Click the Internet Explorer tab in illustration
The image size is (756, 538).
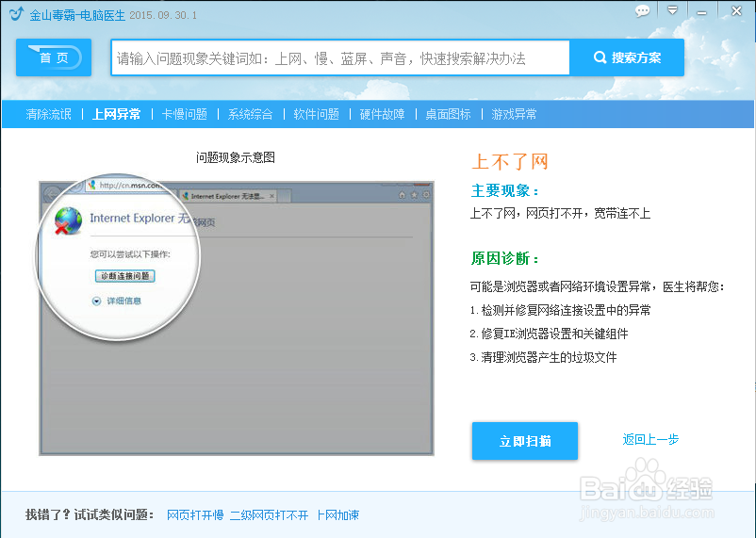[x=228, y=196]
